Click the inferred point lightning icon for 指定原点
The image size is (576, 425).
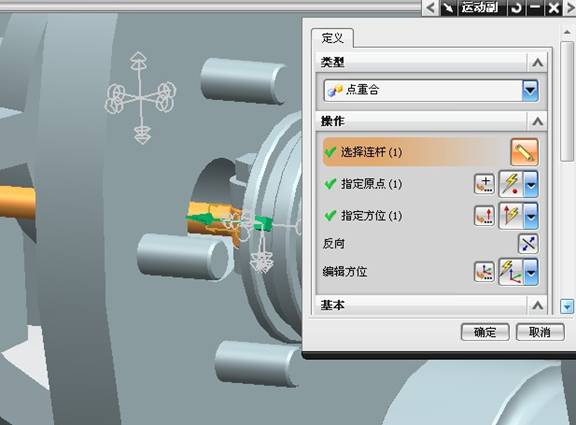click(512, 183)
